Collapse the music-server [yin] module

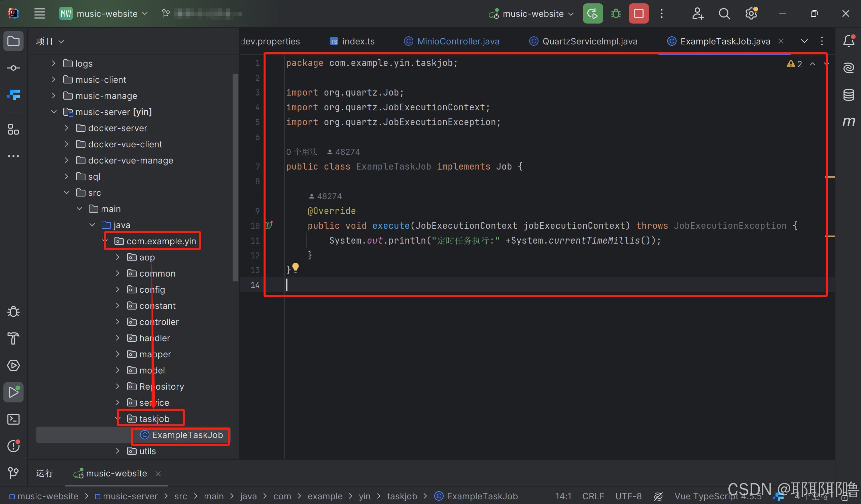point(54,112)
